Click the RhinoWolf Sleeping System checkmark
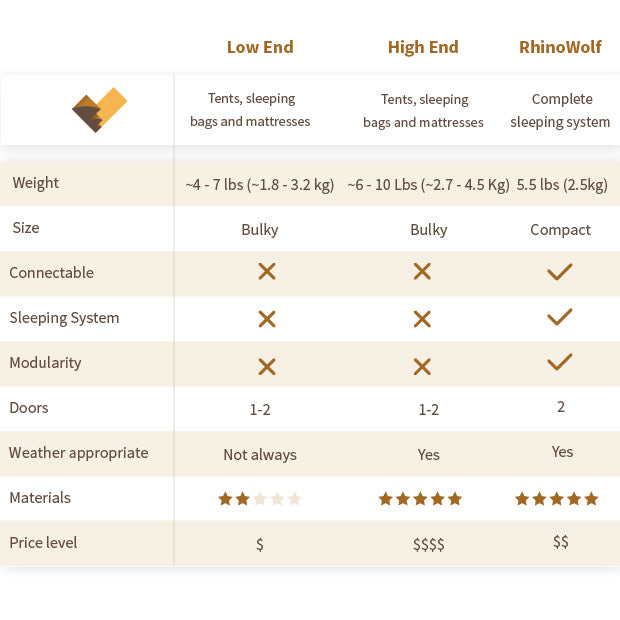This screenshot has height=620, width=620. tap(560, 317)
